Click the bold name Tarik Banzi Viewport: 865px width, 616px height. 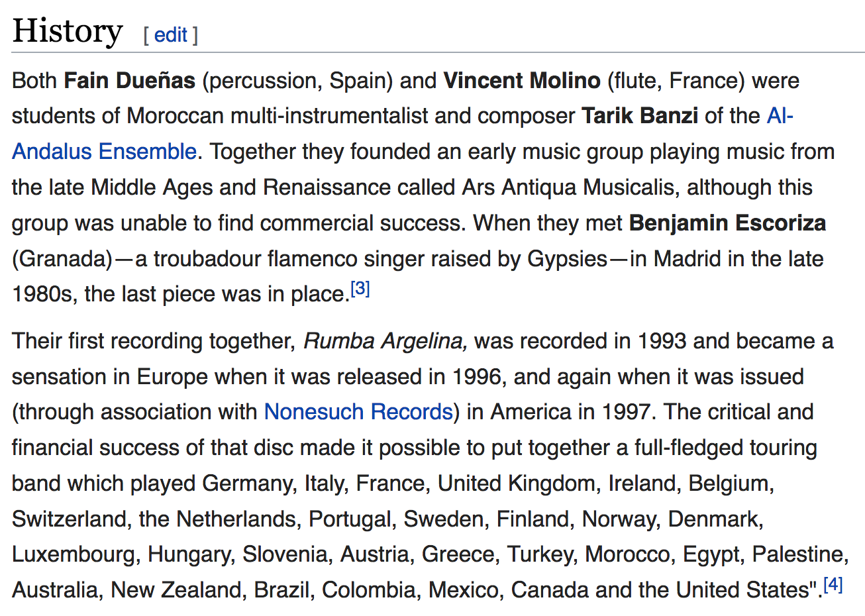[x=640, y=116]
